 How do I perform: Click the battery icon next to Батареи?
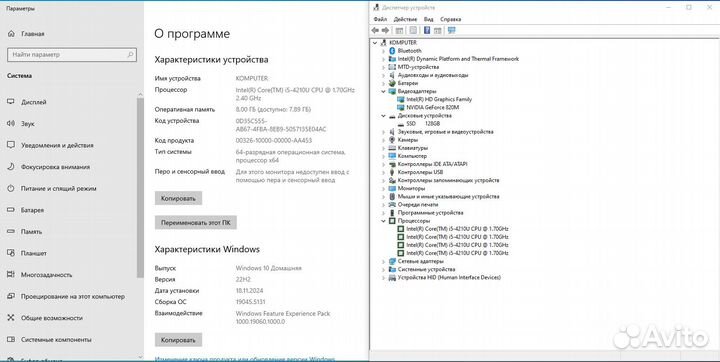pos(392,83)
